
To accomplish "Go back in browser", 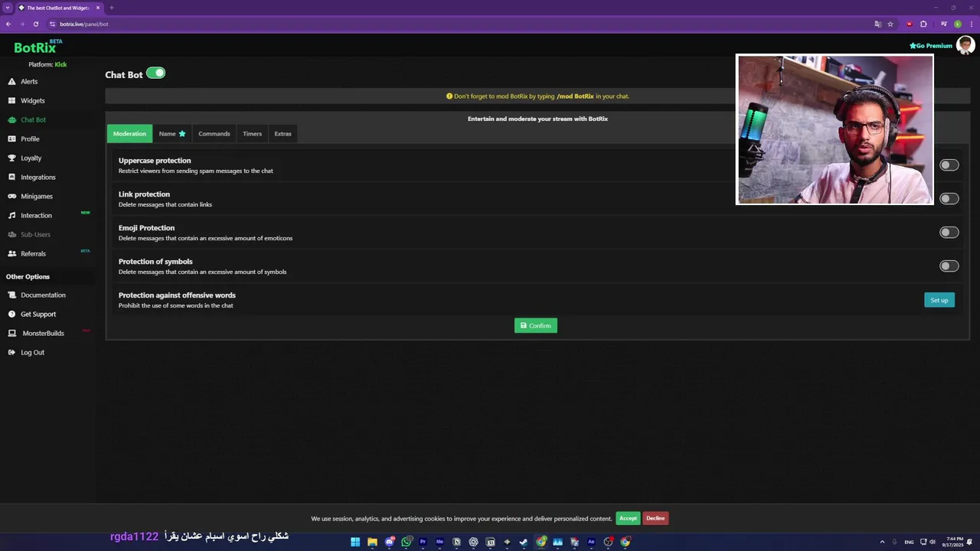I will click(8, 24).
